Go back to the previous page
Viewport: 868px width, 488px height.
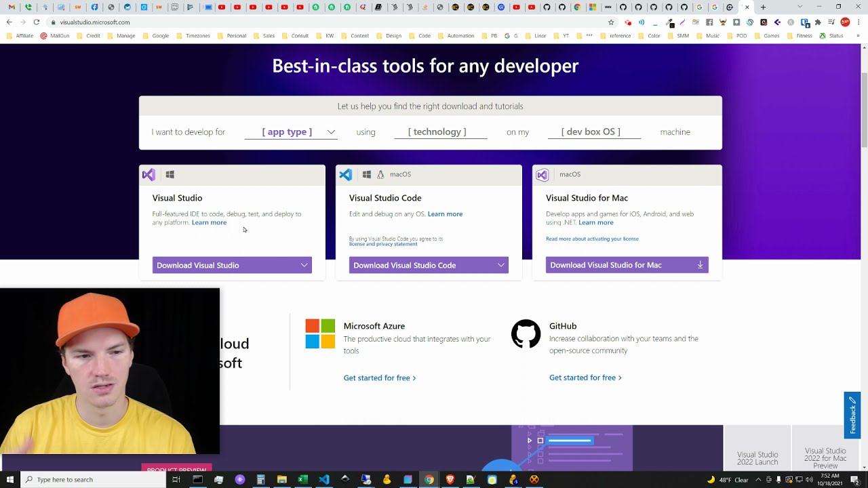click(9, 22)
